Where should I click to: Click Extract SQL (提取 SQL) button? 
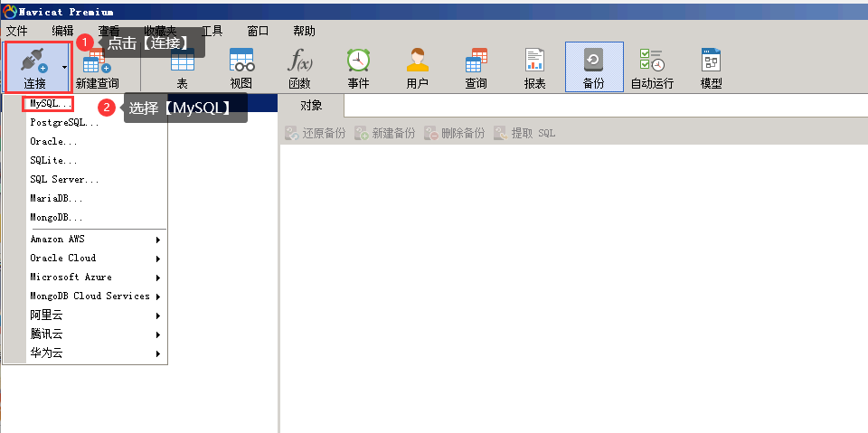[x=524, y=133]
